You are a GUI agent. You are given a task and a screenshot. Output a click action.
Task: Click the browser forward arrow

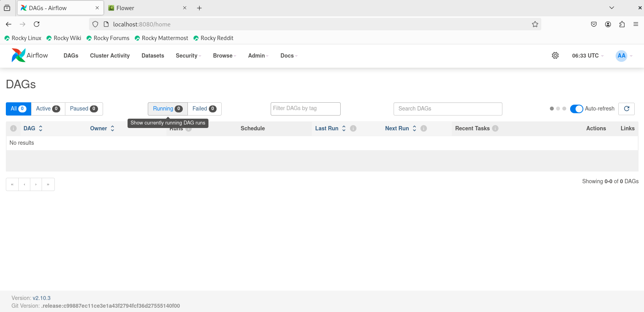(23, 24)
